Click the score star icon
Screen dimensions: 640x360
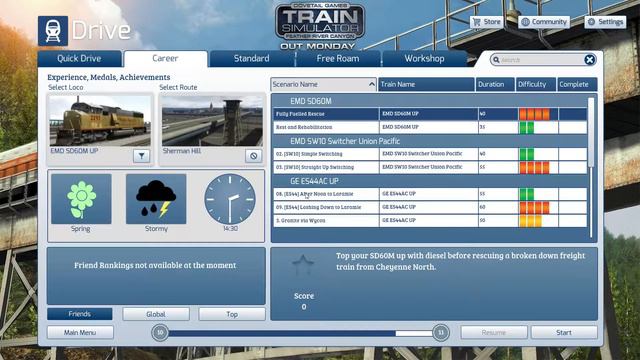pos(303,265)
